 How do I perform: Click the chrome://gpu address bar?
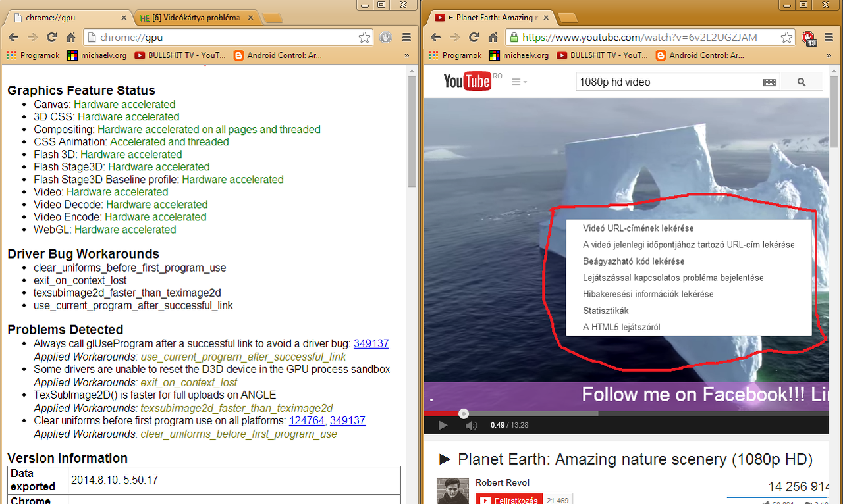228,38
